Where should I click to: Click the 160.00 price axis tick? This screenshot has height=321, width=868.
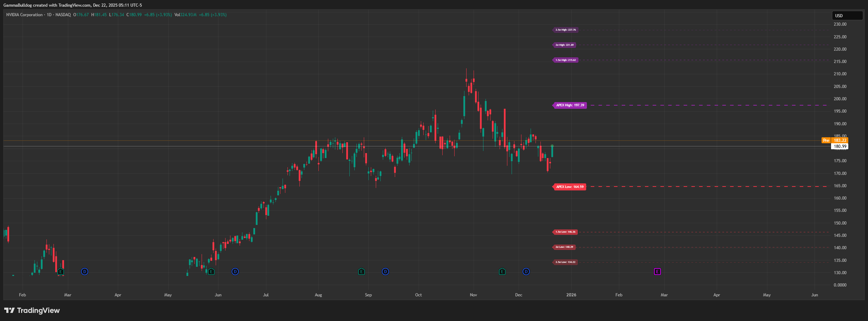tap(840, 198)
